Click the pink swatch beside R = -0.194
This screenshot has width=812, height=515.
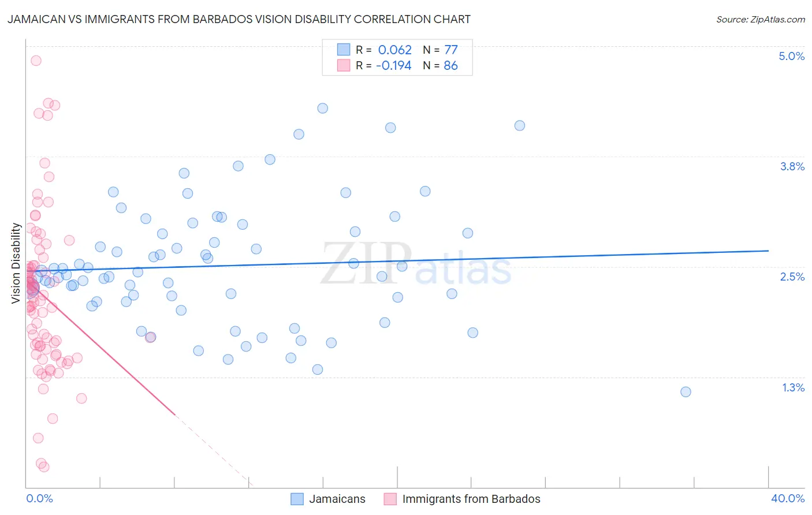click(x=344, y=65)
